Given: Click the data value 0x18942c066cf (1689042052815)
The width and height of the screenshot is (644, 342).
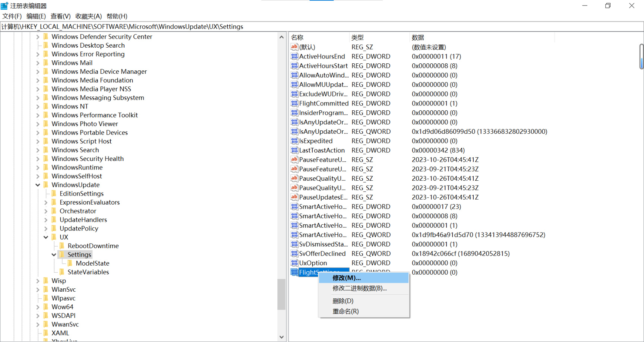Looking at the screenshot, I should point(461,253).
